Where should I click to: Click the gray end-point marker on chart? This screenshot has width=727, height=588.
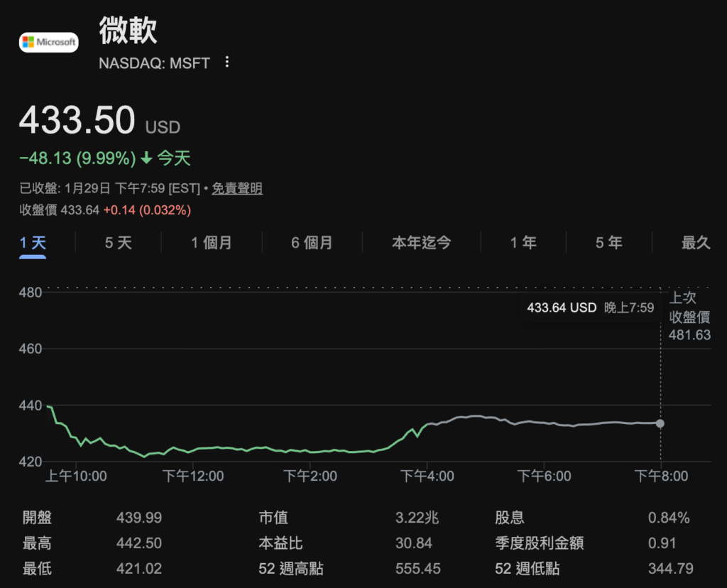(660, 423)
